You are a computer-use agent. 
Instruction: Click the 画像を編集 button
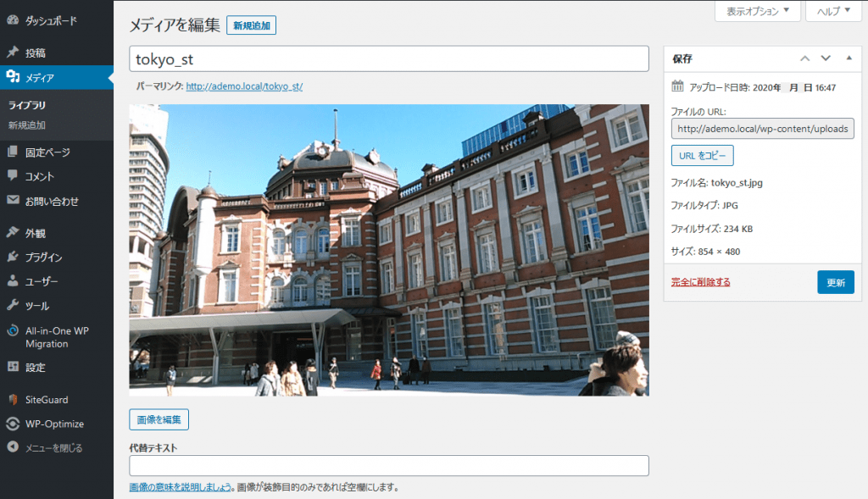(159, 419)
